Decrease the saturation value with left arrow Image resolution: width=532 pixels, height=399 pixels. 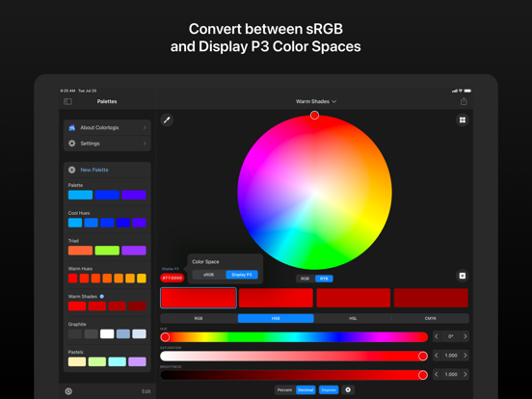click(437, 356)
